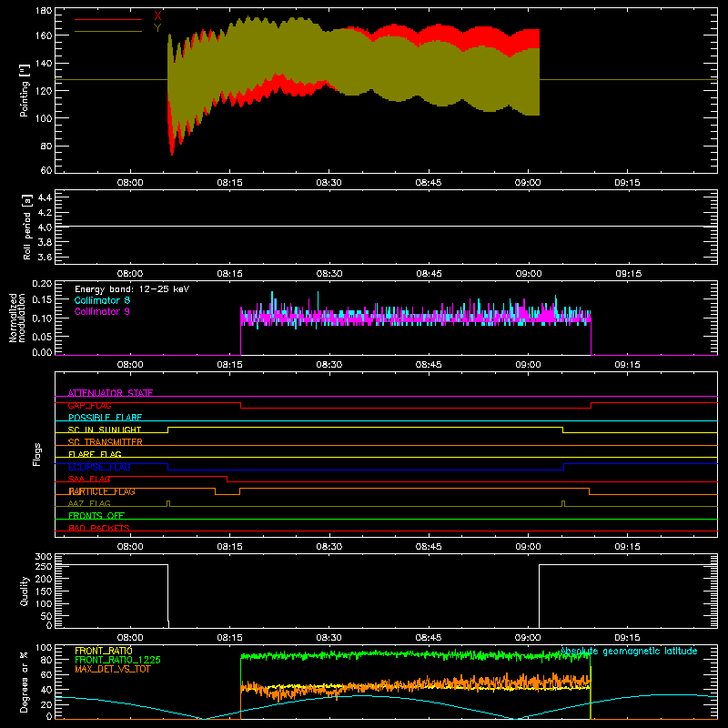Click the white roll period trace line
This screenshot has width=728, height=728.
tap(386, 226)
